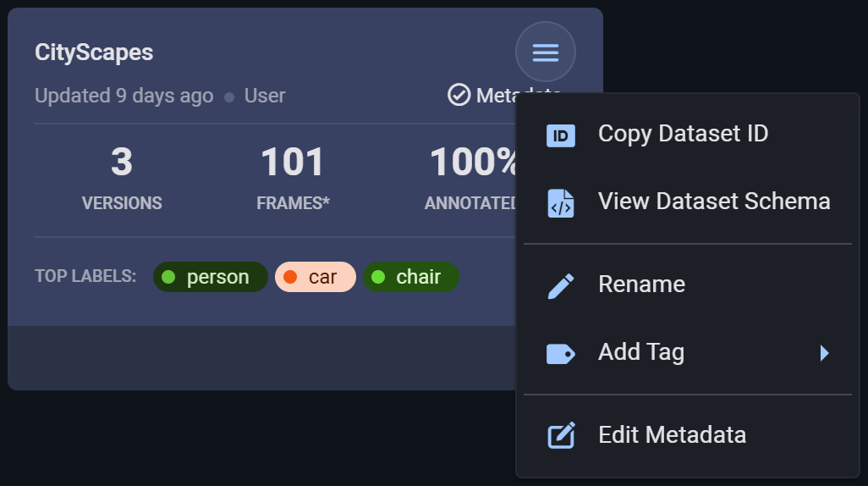Image resolution: width=868 pixels, height=486 pixels.
Task: Select Rename from the context menu
Action: 641,284
